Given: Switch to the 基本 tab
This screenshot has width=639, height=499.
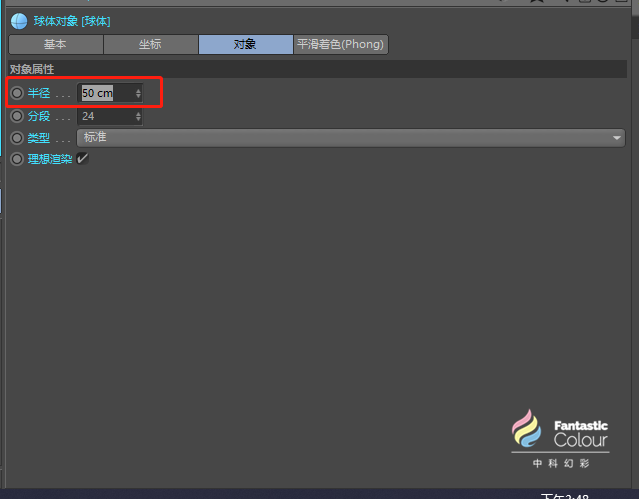Looking at the screenshot, I should [56, 44].
